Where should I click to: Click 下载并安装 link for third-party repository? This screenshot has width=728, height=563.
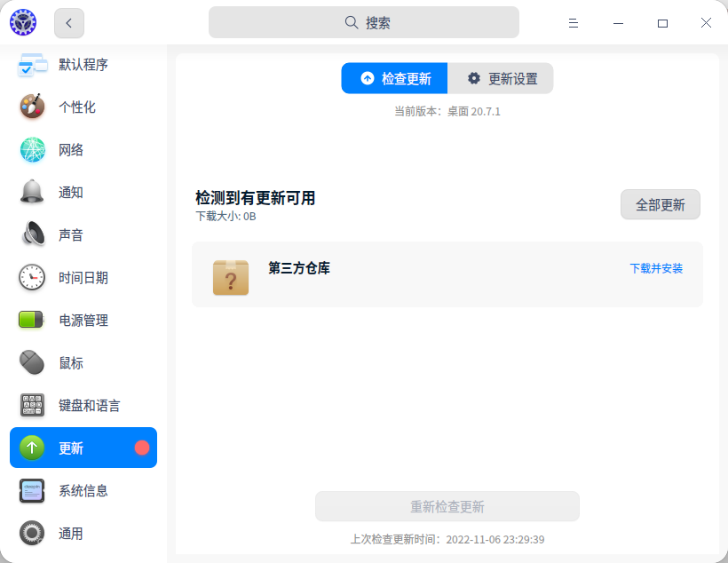(656, 268)
